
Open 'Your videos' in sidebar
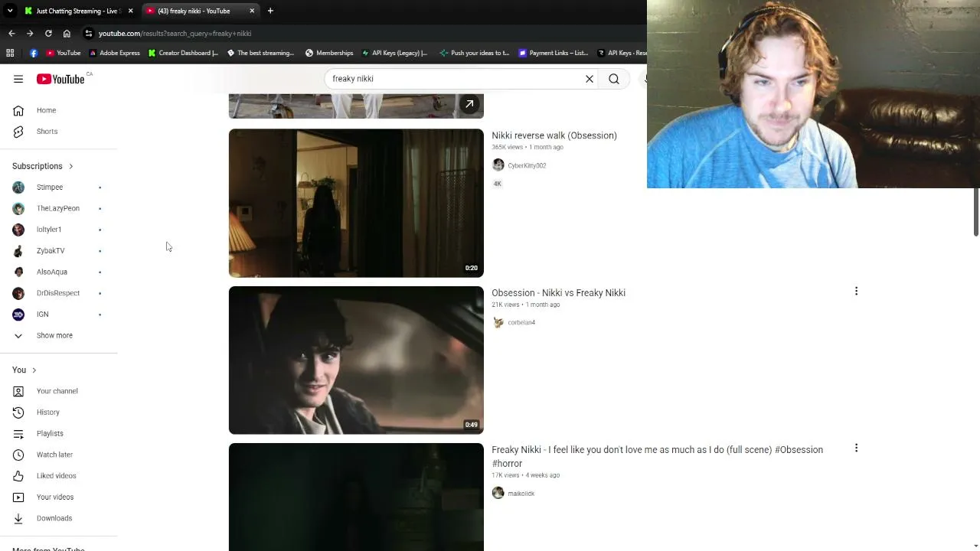(55, 497)
